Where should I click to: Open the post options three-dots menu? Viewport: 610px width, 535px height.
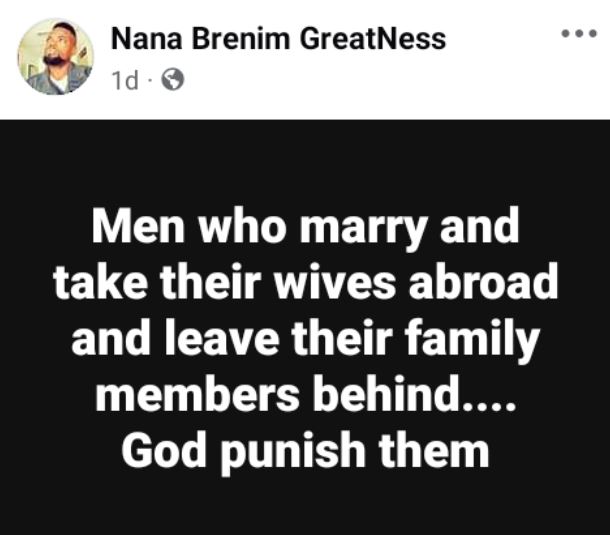click(x=579, y=34)
